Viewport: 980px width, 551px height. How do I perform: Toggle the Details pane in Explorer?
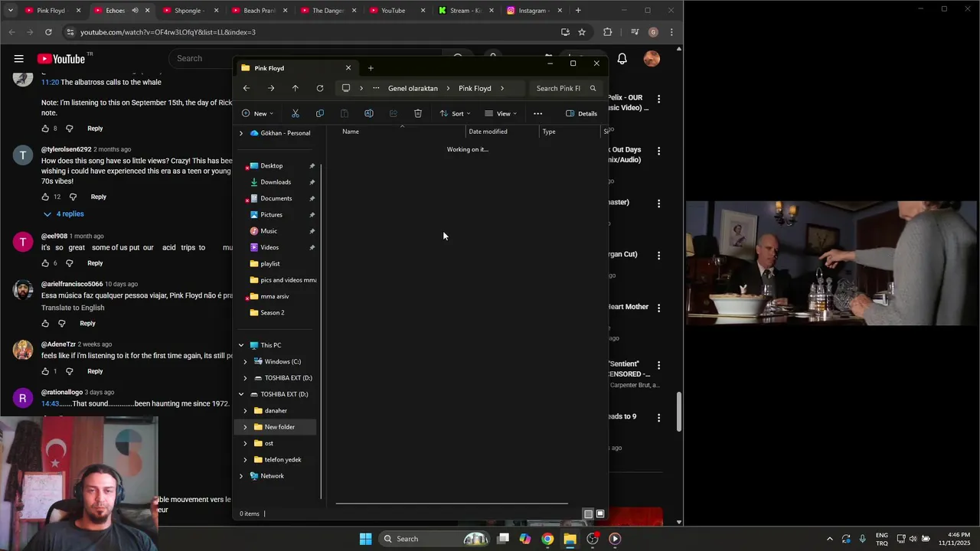[581, 113]
